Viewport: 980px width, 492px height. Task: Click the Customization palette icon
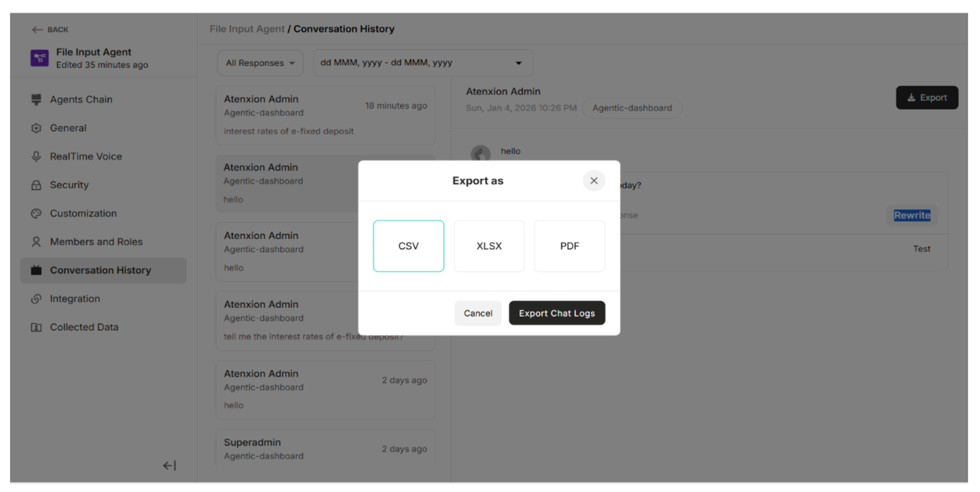[x=36, y=214]
